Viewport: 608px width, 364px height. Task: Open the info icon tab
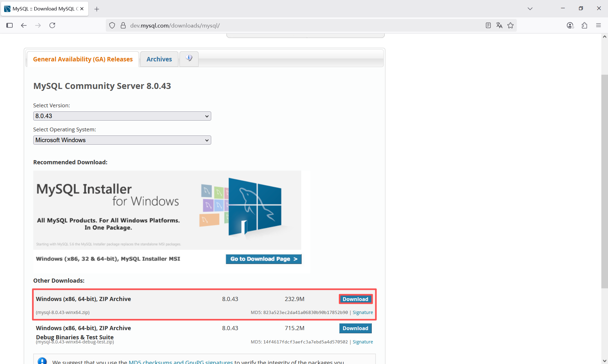189,59
